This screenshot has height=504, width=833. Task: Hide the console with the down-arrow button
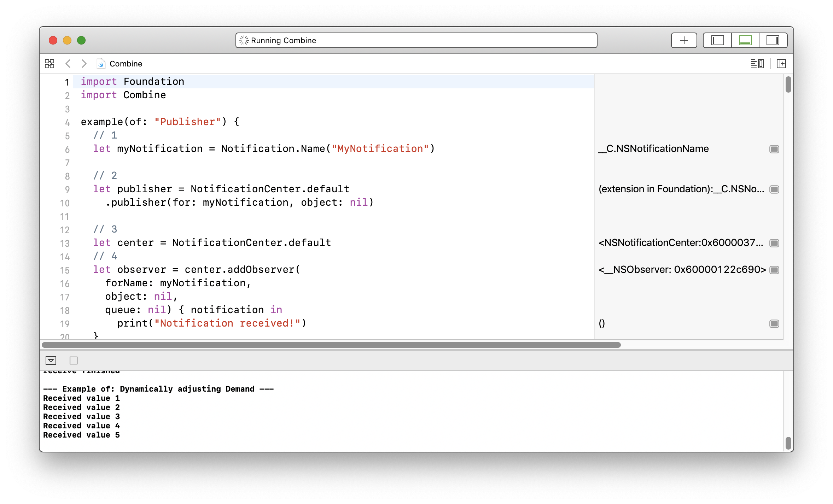pos(51,361)
